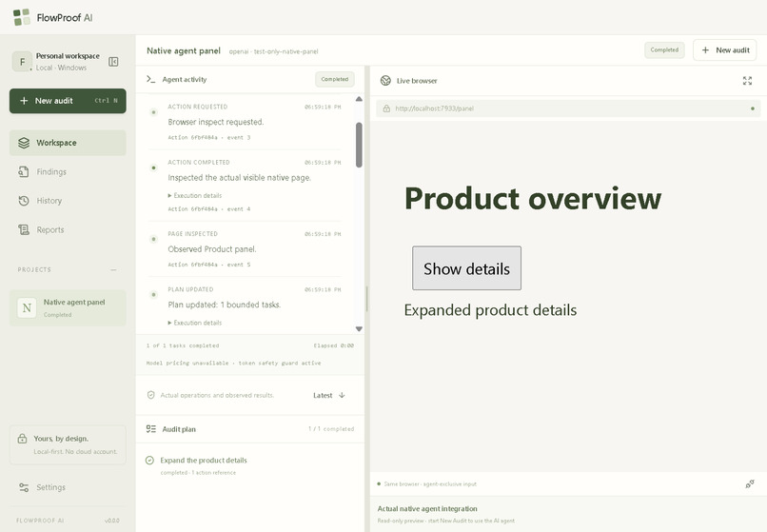Open the Workspace section
The width and height of the screenshot is (767, 532).
coord(68,143)
